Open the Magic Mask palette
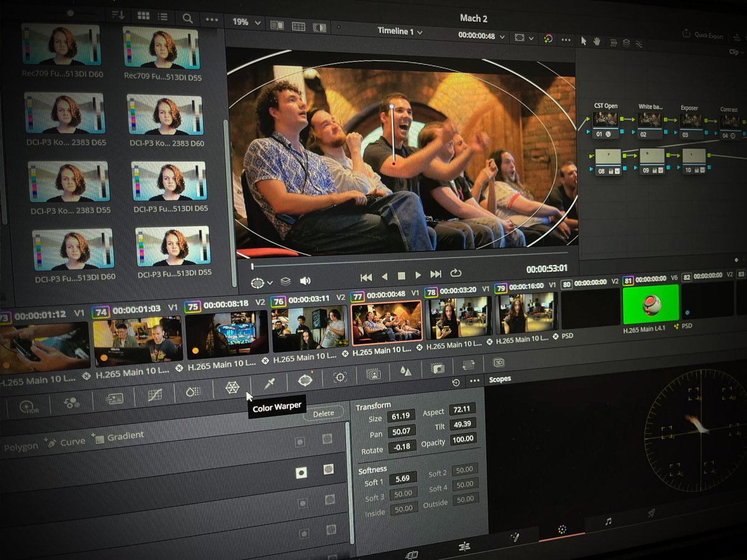Screen dimensions: 747x560 (x=373, y=374)
